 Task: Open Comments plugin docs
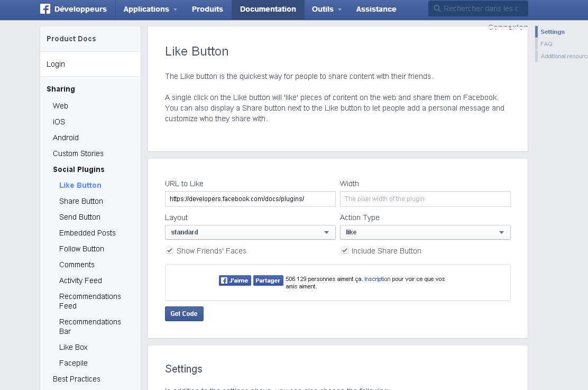(x=77, y=265)
